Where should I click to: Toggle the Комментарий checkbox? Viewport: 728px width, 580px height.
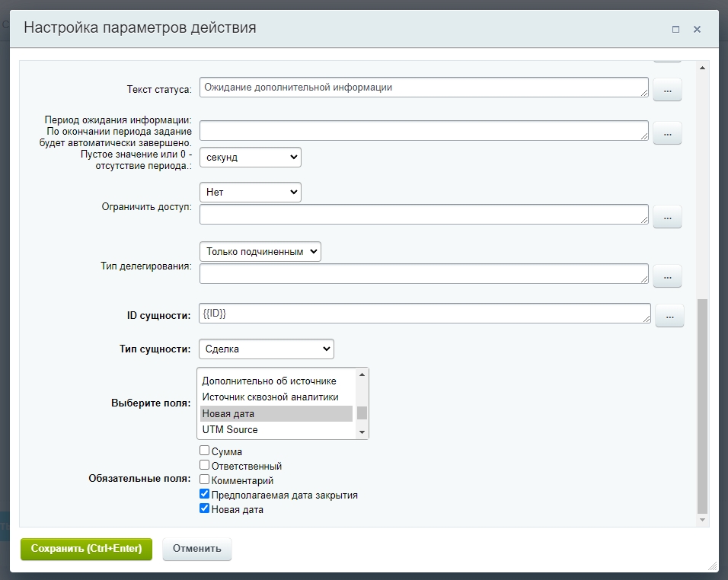tap(205, 480)
